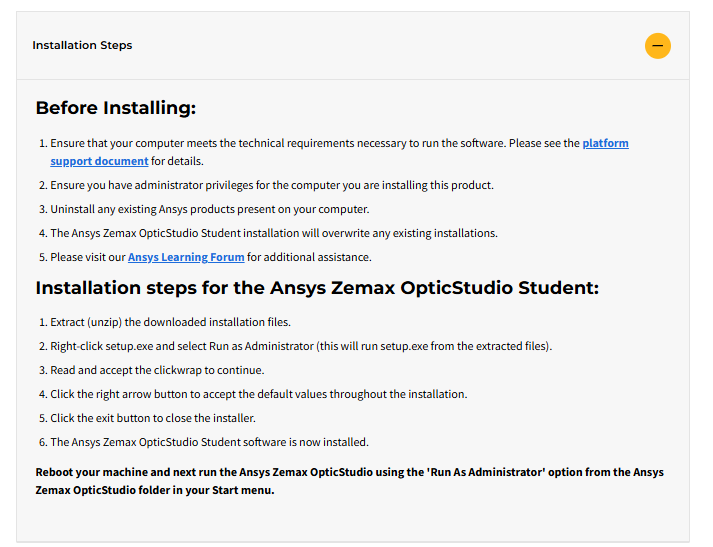Screen dimensions: 713x547
Task: Click the "Before Installing:" heading
Action: tap(116, 108)
